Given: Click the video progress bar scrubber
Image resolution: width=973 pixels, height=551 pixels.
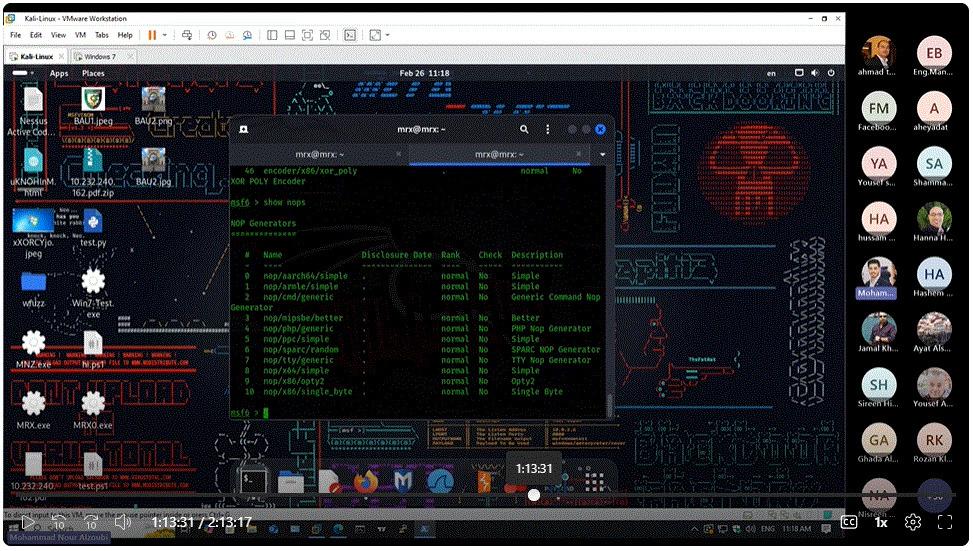Looking at the screenshot, I should [x=534, y=495].
